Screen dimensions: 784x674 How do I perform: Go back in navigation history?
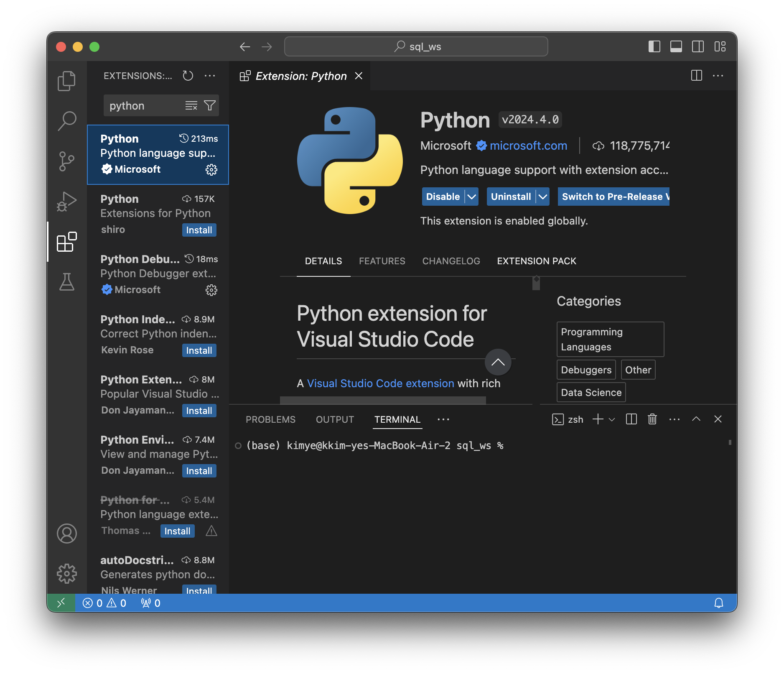[245, 46]
